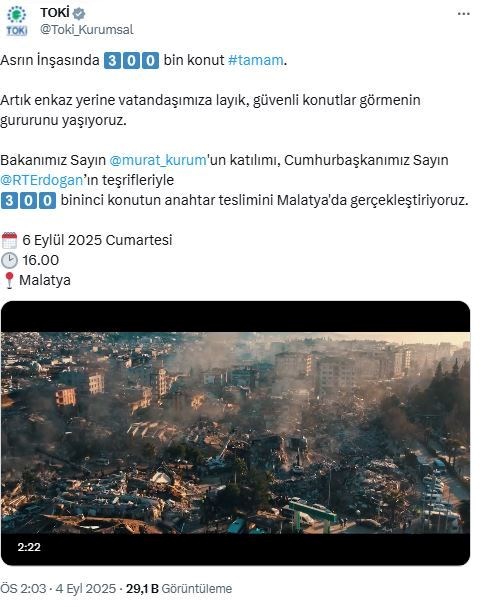Image resolution: width=483 pixels, height=607 pixels.
Task: Click the 2:22 video duration label
Action: [29, 547]
